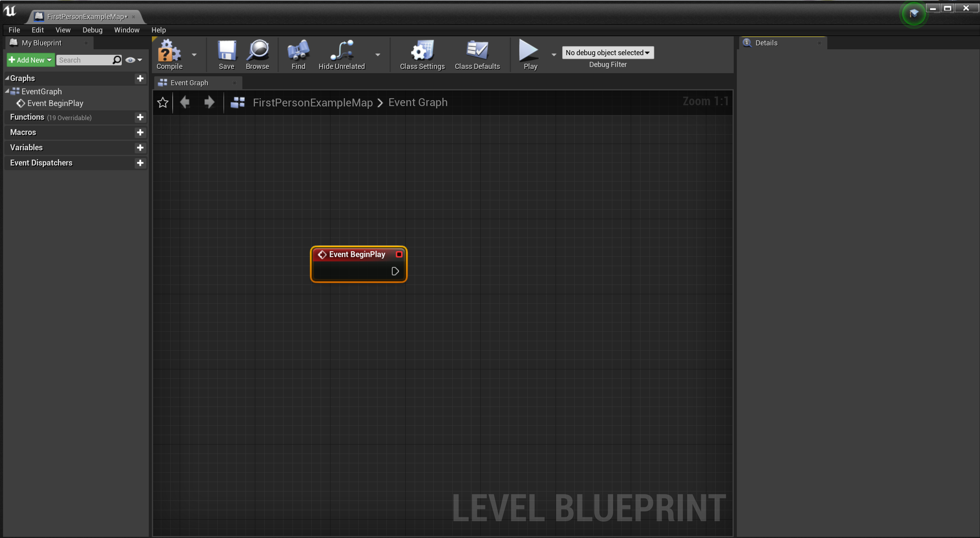This screenshot has width=980, height=538.
Task: Click the Add New button
Action: pyautogui.click(x=30, y=60)
